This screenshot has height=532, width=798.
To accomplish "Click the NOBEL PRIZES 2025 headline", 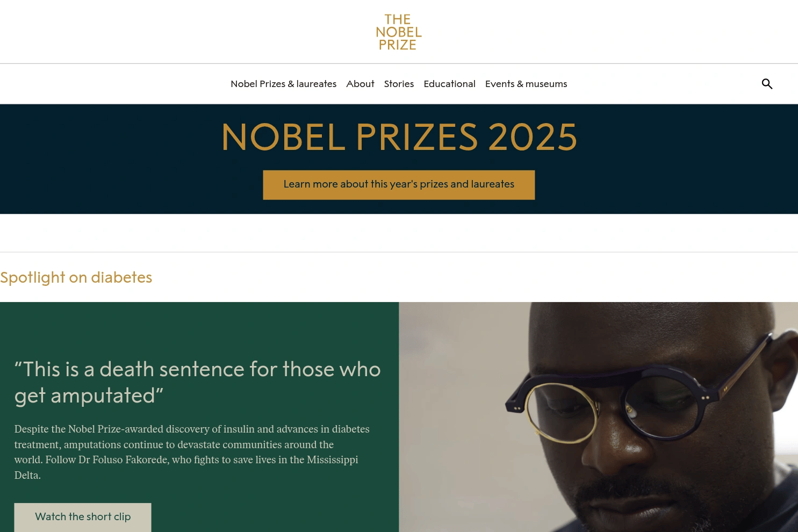I will (x=399, y=138).
